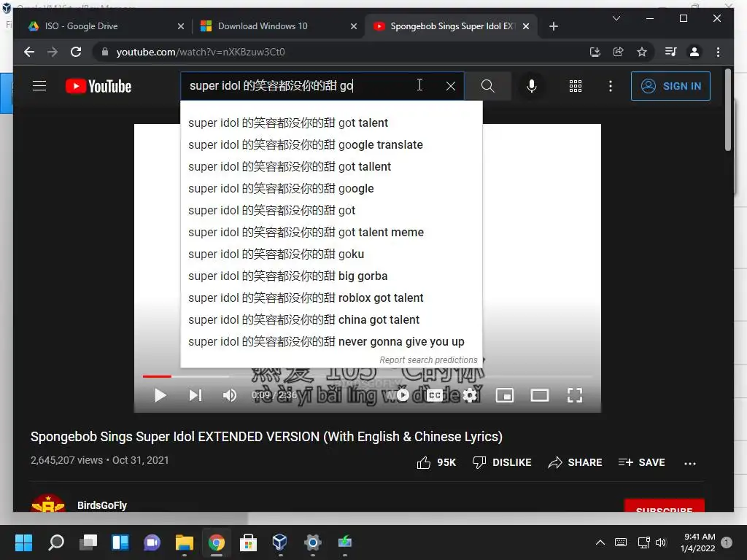
Task: Close the Spongebob Sings Super Idol tab
Action: 526,26
